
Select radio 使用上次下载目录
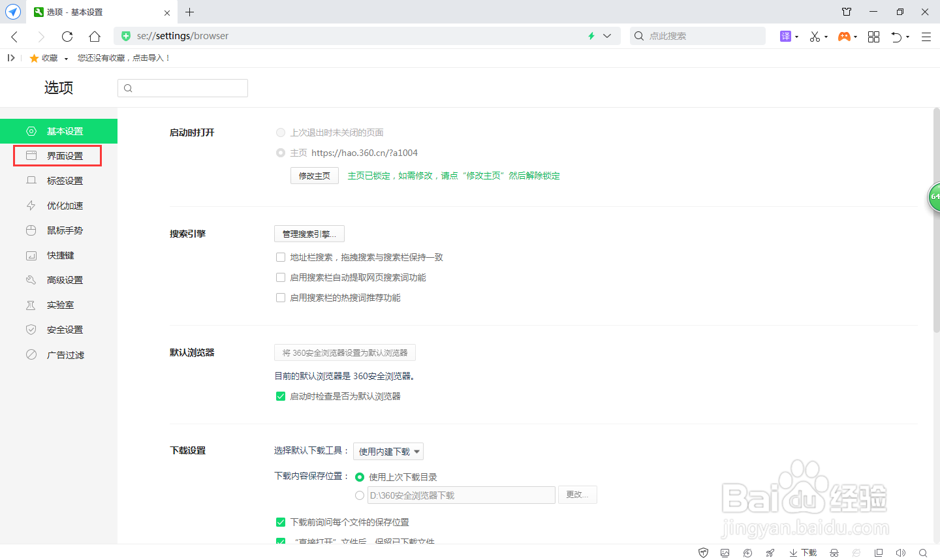360,477
